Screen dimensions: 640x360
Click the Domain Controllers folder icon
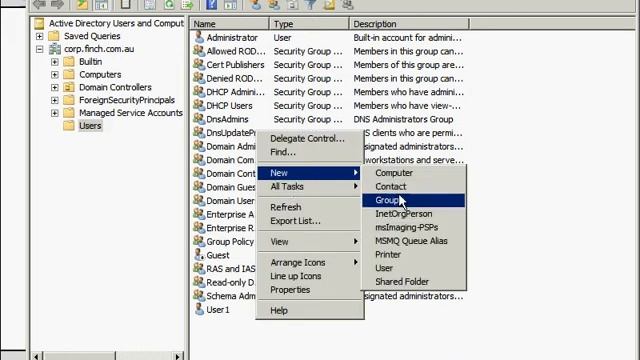coord(69,87)
